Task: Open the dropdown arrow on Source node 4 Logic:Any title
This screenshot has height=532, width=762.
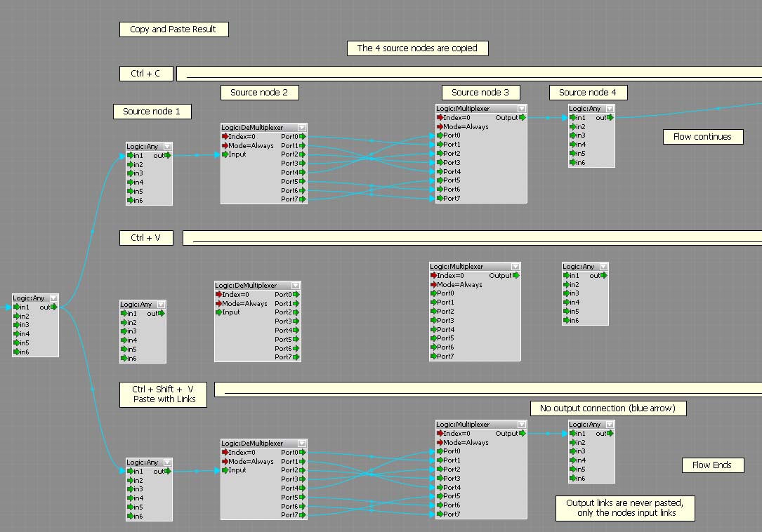Action: pos(610,108)
